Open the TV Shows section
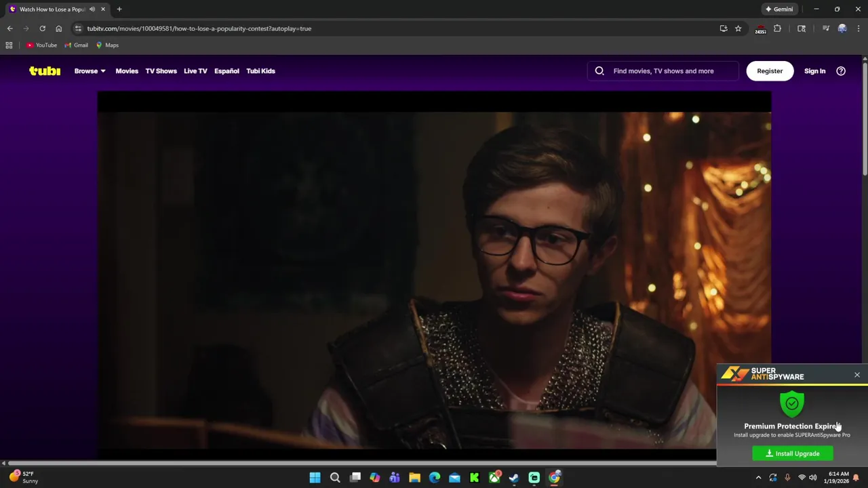Screen dimensions: 868x488 pos(161,70)
